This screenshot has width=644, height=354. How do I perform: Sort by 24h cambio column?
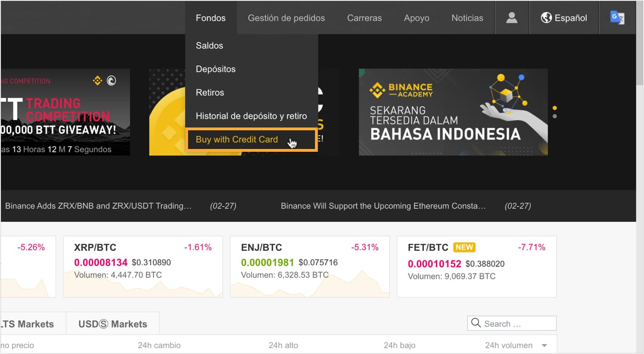[x=159, y=346]
